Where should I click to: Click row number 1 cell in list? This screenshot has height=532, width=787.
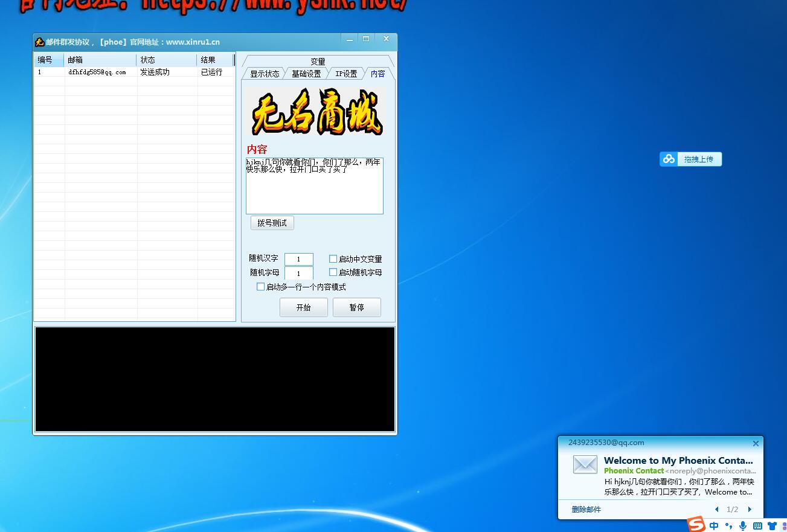click(50, 72)
